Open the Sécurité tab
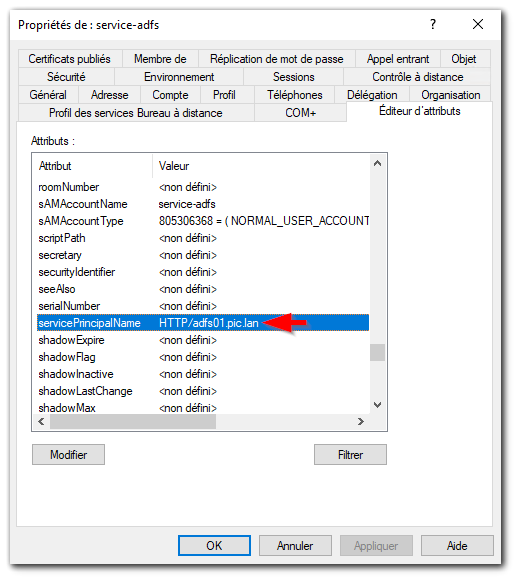This screenshot has width=519, height=582. click(x=66, y=77)
